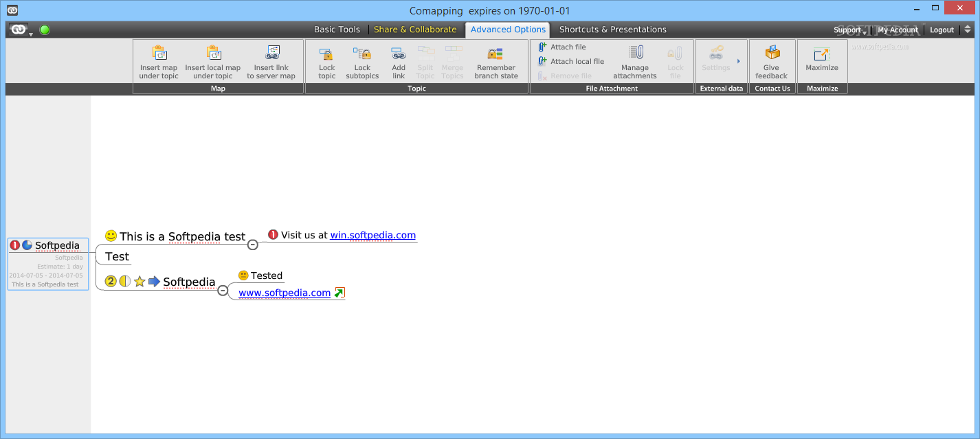The height and width of the screenshot is (439, 980).
Task: Click the green arrow next to www.softpedia.com
Action: pos(339,293)
